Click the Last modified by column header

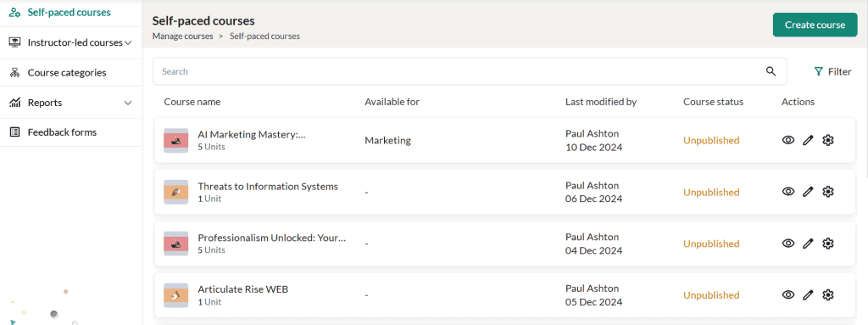pos(601,102)
